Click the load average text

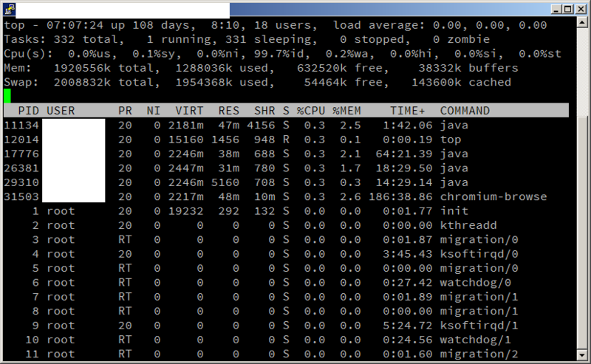pos(440,25)
